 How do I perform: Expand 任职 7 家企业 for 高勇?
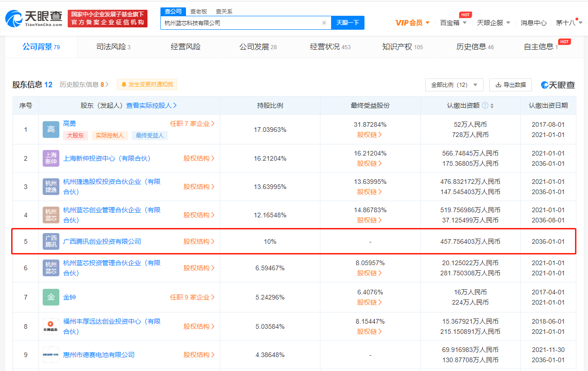192,124
